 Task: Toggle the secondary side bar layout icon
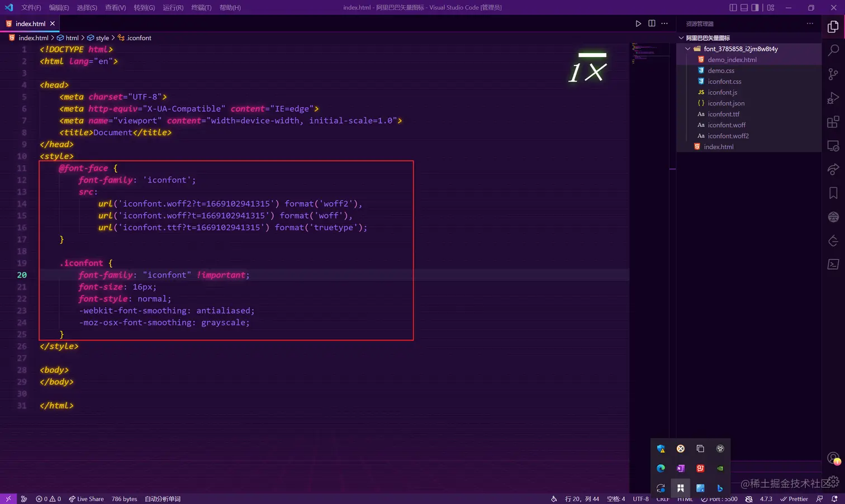coord(755,7)
